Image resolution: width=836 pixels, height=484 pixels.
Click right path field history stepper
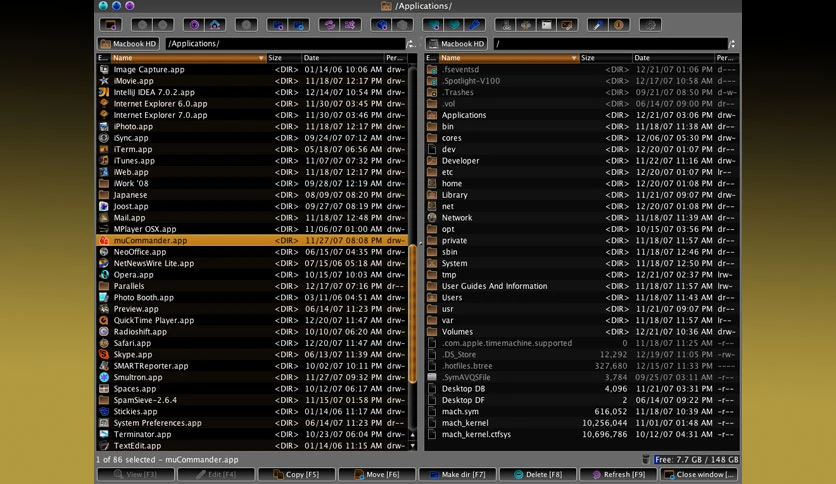[x=732, y=44]
